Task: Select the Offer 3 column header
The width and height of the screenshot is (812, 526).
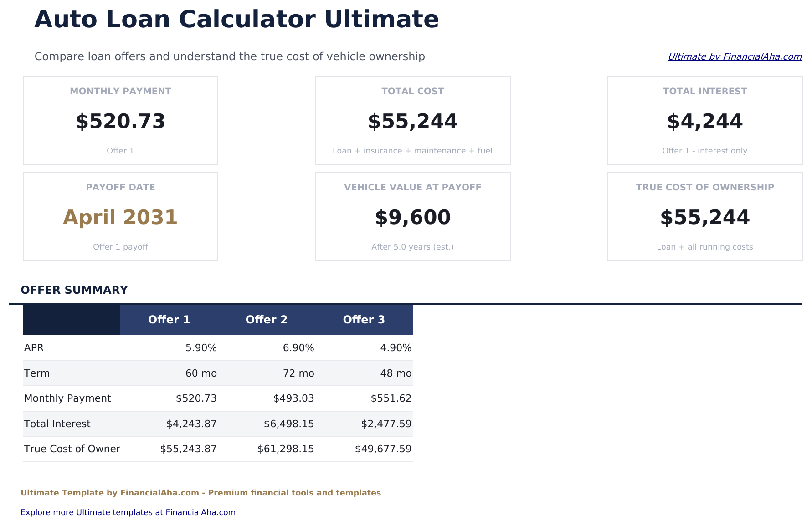Action: (364, 320)
